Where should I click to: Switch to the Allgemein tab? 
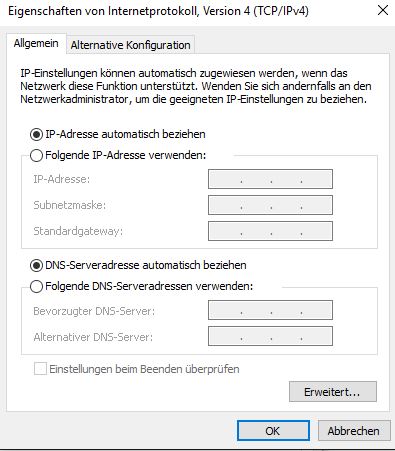point(36,43)
